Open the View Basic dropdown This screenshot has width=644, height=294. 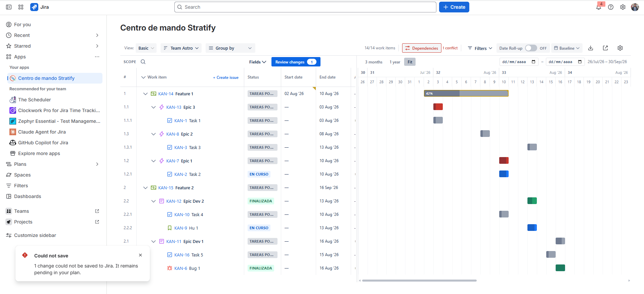pos(146,48)
